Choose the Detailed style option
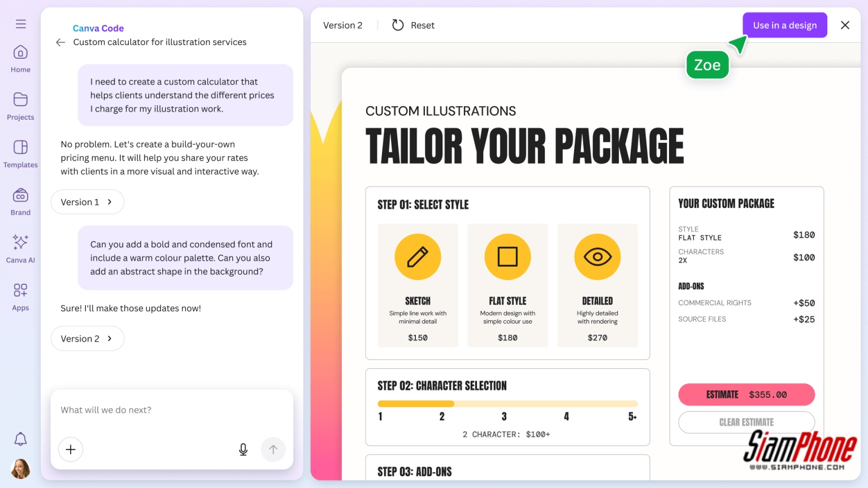 (597, 285)
